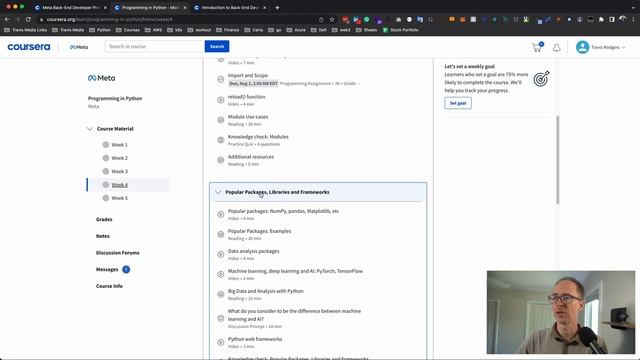Image resolution: width=640 pixels, height=360 pixels.
Task: Click the Travis Rodgers profile avatar
Action: (x=582, y=47)
